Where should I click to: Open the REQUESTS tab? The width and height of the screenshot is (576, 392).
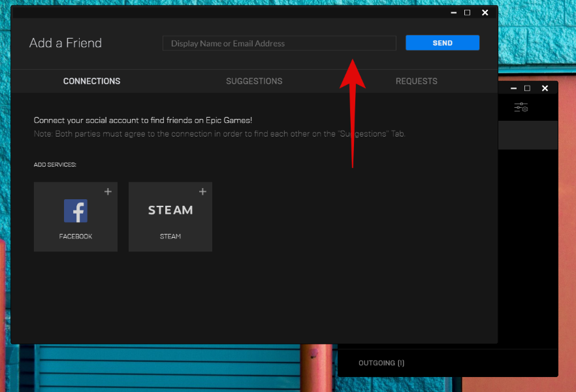coord(416,81)
